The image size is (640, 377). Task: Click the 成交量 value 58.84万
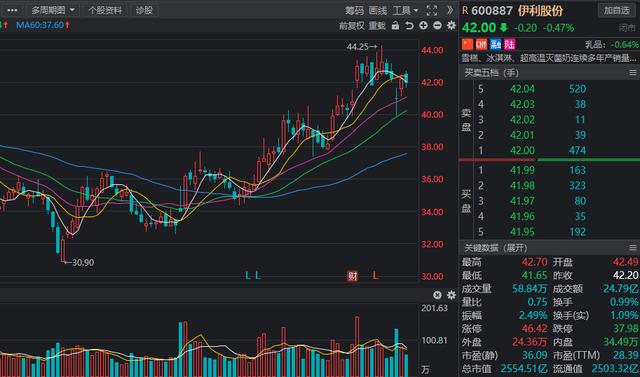529,289
